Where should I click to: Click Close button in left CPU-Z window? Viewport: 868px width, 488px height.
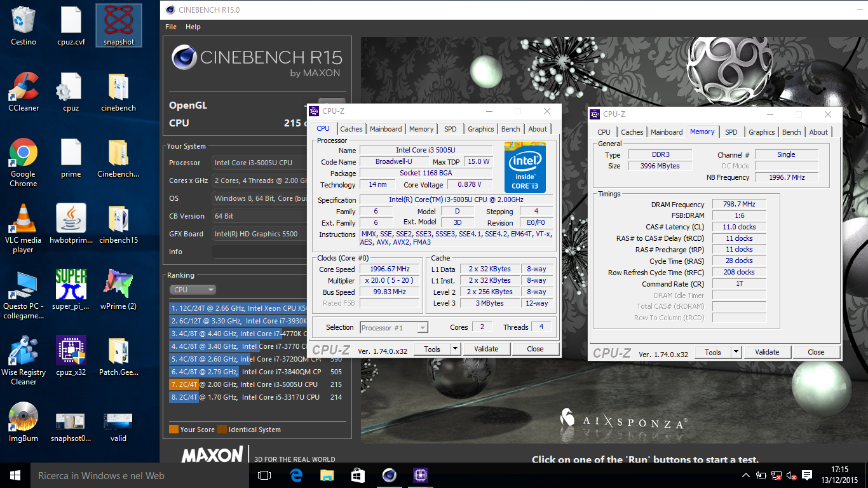pos(535,349)
